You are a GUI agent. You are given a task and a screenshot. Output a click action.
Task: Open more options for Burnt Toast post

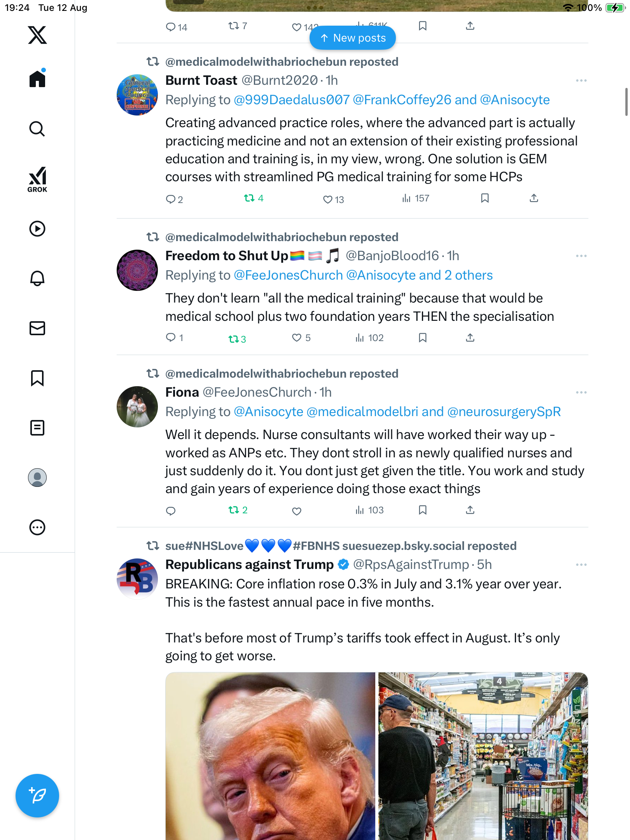581,80
